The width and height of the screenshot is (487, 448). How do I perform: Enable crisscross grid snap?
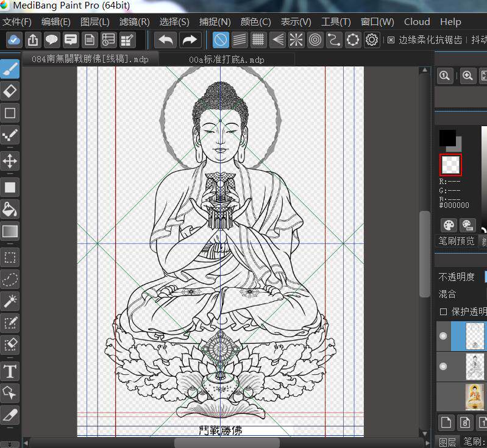pyautogui.click(x=258, y=40)
